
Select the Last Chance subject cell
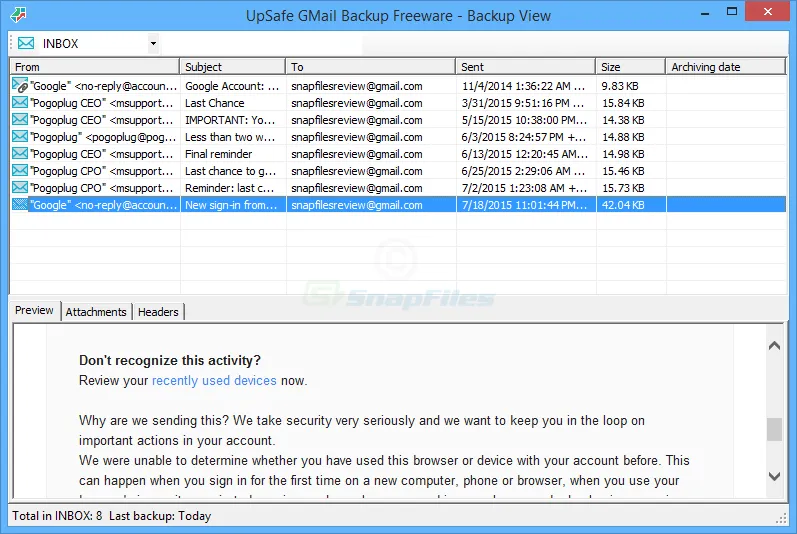(232, 103)
